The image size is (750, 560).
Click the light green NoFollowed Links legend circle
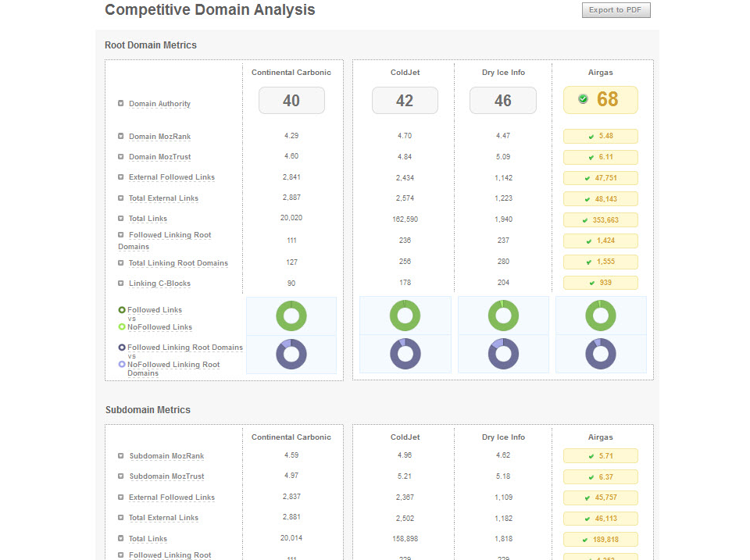tap(122, 327)
